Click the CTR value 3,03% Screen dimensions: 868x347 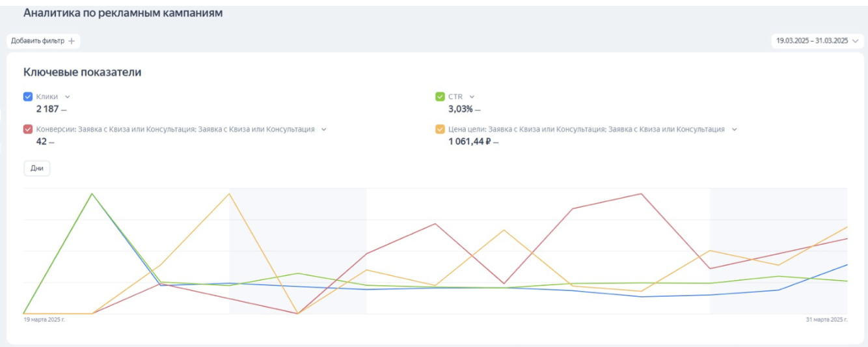click(x=460, y=109)
